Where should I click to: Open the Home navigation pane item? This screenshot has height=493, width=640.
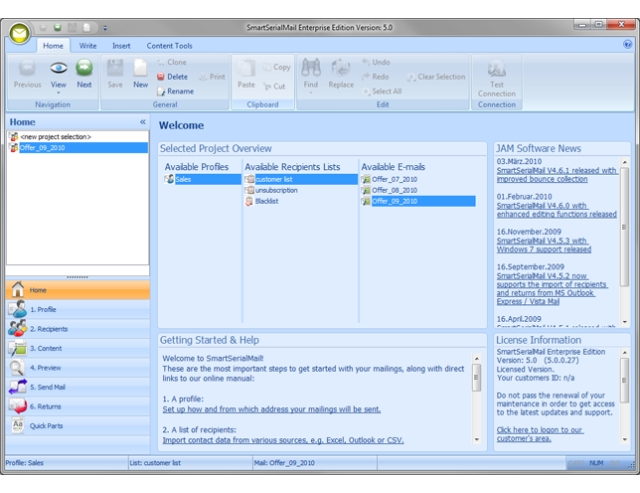[x=78, y=290]
